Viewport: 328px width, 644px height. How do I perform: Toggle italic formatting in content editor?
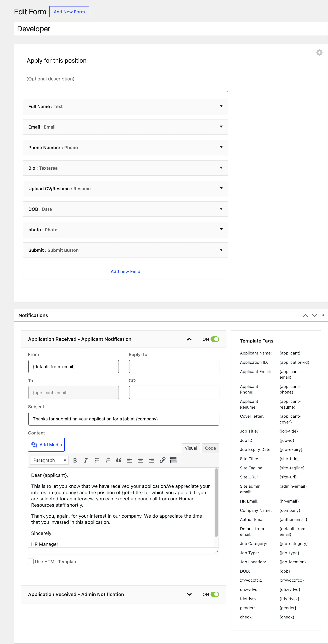86,460
